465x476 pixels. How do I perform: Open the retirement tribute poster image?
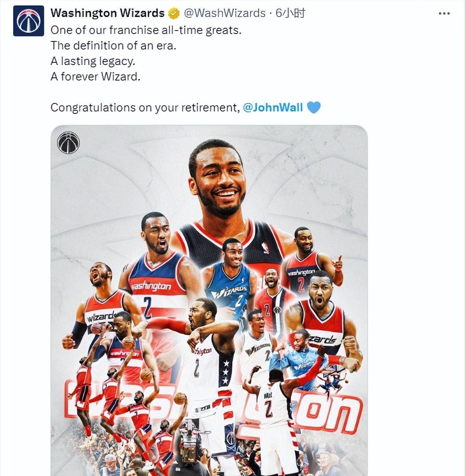(209, 301)
